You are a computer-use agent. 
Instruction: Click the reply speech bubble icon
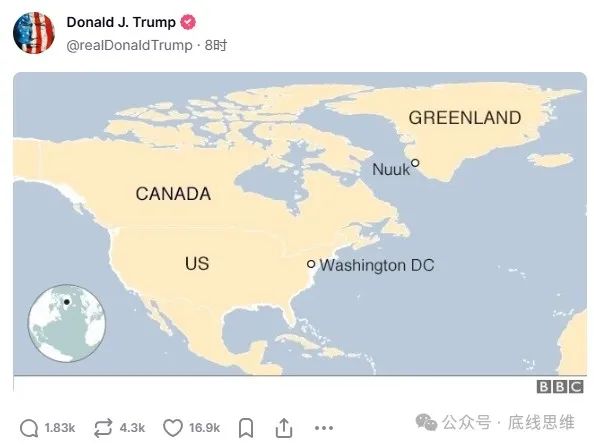click(x=29, y=428)
